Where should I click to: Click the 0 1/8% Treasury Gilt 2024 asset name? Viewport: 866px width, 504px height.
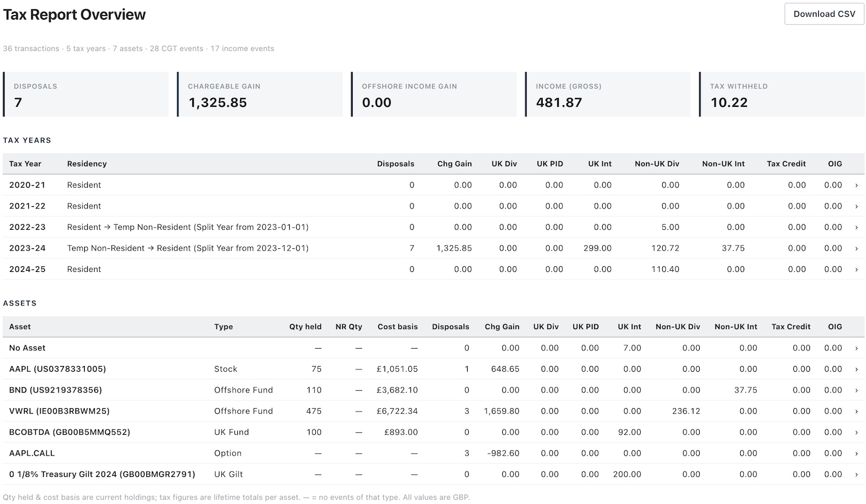click(102, 474)
